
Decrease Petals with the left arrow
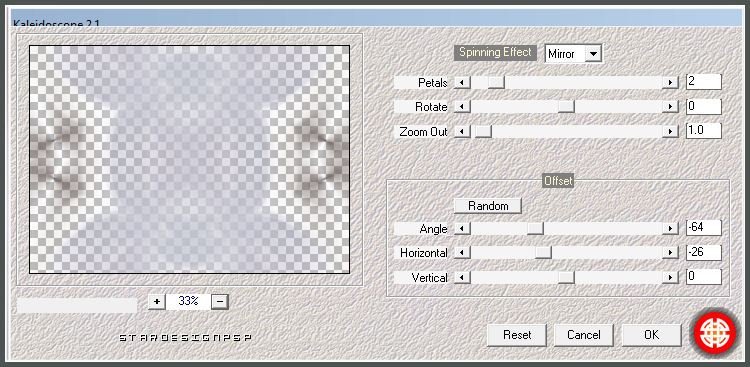(x=462, y=82)
